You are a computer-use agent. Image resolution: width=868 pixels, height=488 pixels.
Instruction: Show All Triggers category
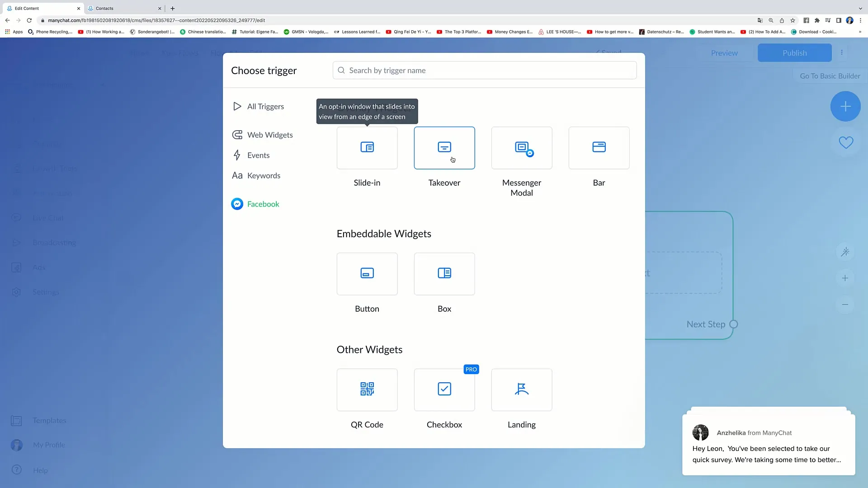(259, 107)
